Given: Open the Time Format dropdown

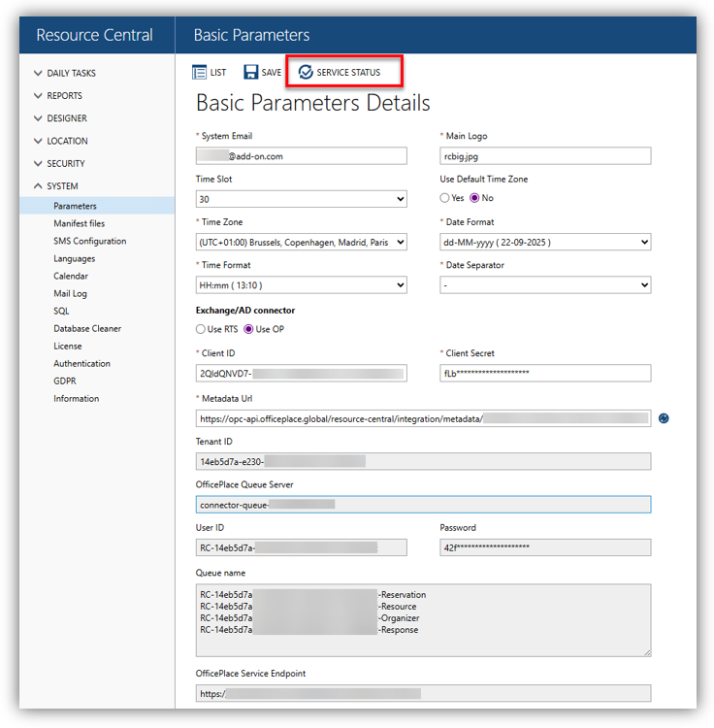Looking at the screenshot, I should click(301, 285).
